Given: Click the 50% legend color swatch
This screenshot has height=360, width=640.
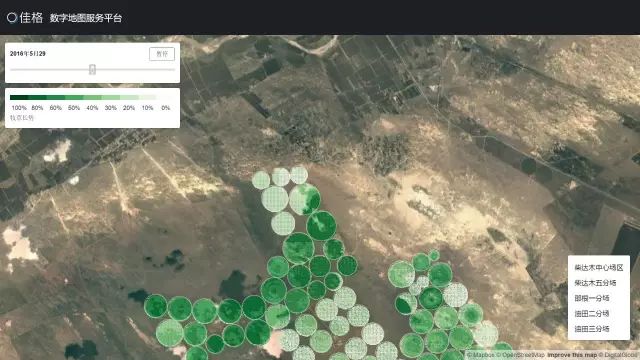Looking at the screenshot, I should 74,98.
